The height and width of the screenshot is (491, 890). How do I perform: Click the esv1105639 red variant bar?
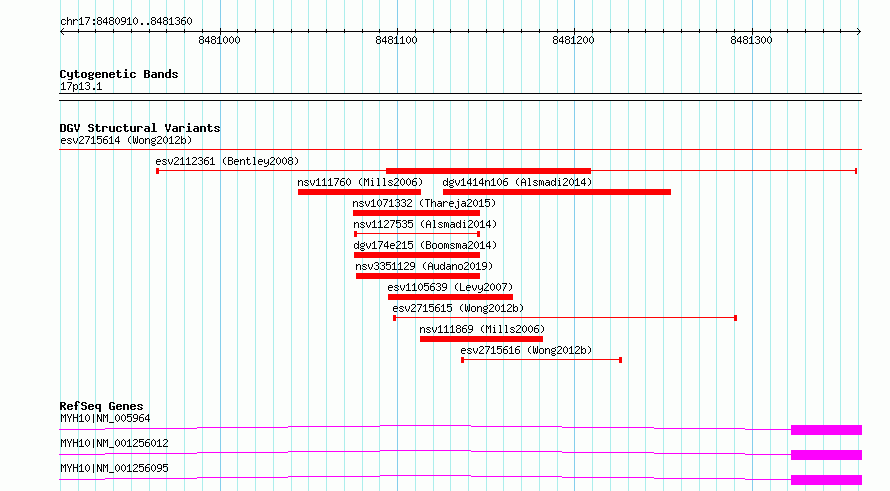tap(451, 297)
